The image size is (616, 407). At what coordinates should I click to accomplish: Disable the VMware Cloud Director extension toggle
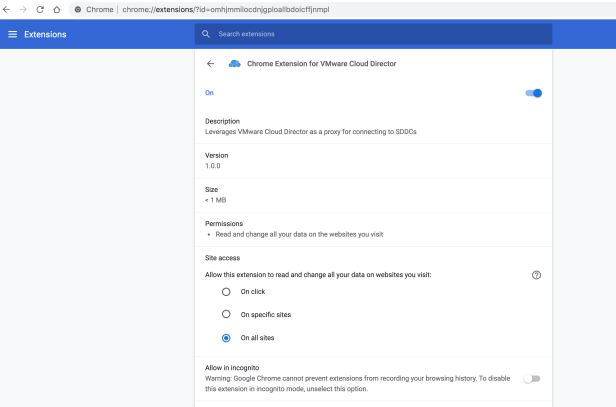pyautogui.click(x=533, y=93)
